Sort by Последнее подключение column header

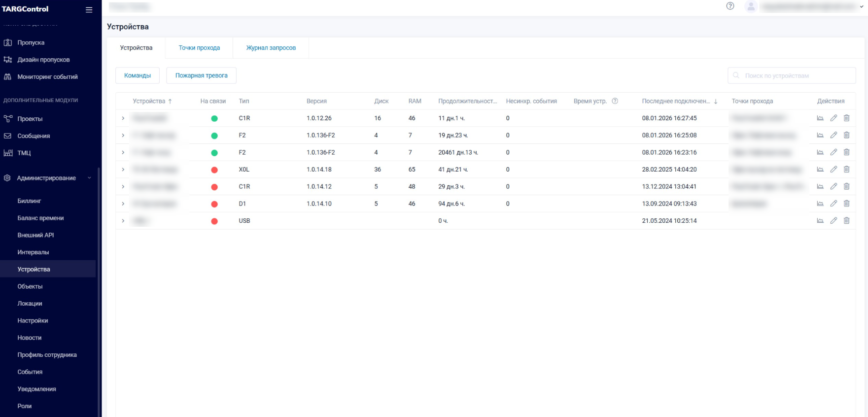coord(676,101)
